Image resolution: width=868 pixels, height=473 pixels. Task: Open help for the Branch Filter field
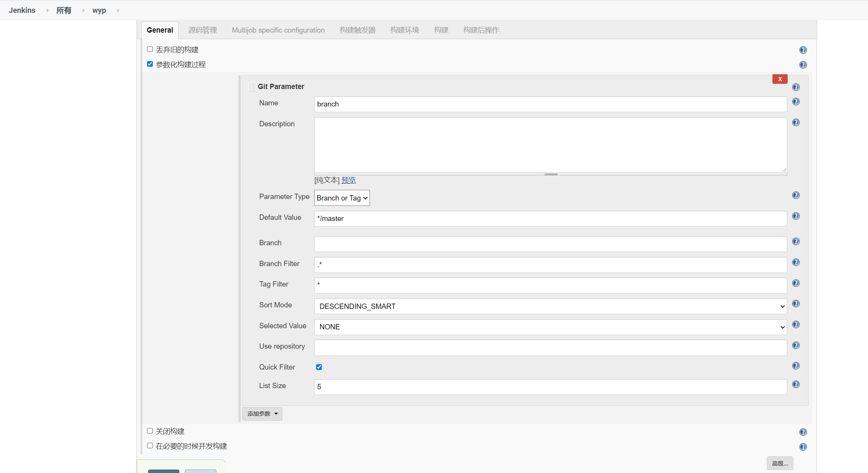click(796, 262)
